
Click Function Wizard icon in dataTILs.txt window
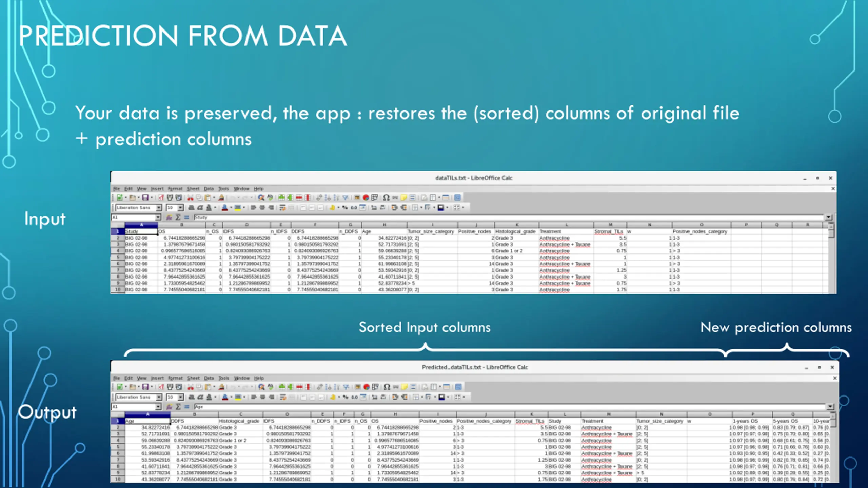(x=169, y=217)
